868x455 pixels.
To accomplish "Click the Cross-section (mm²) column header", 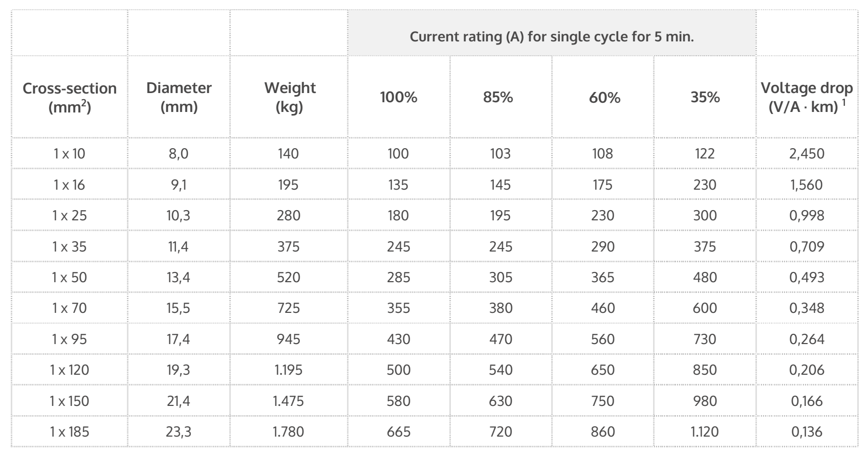I will point(70,97).
